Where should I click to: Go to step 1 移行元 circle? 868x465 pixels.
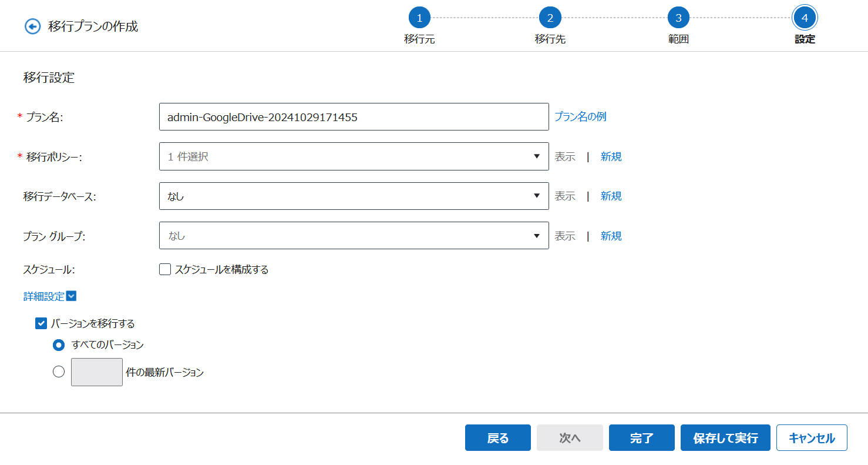pos(419,18)
